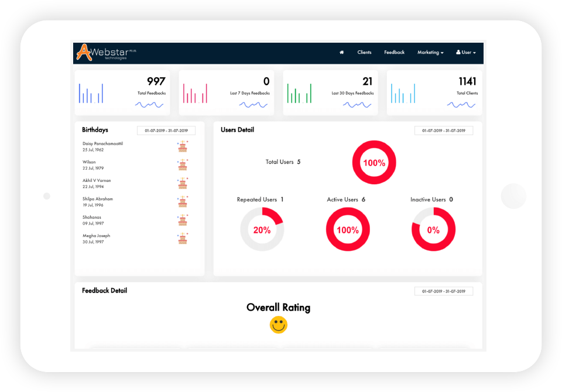Click the Users Detail date range field

(444, 130)
